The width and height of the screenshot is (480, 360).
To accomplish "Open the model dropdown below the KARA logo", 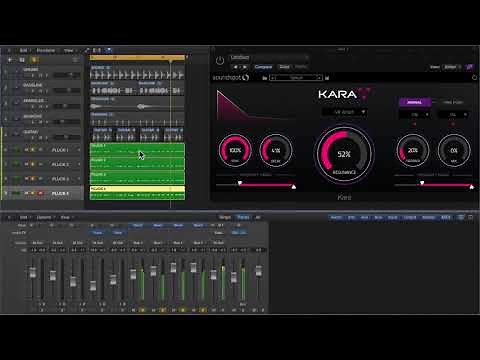I will (x=345, y=112).
